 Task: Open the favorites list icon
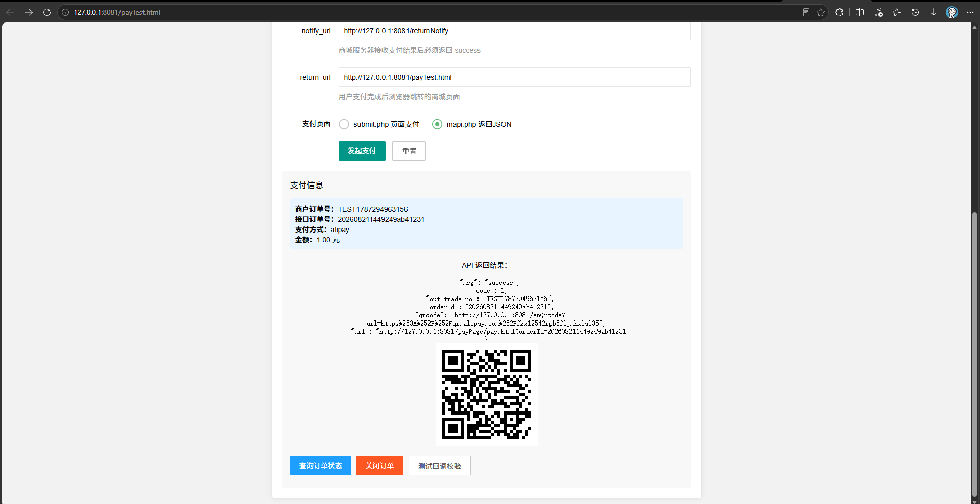(897, 12)
